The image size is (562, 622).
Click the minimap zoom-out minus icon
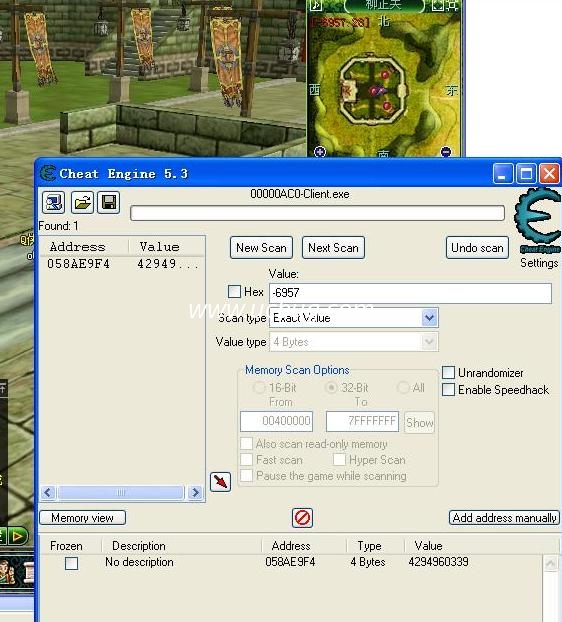(446, 152)
